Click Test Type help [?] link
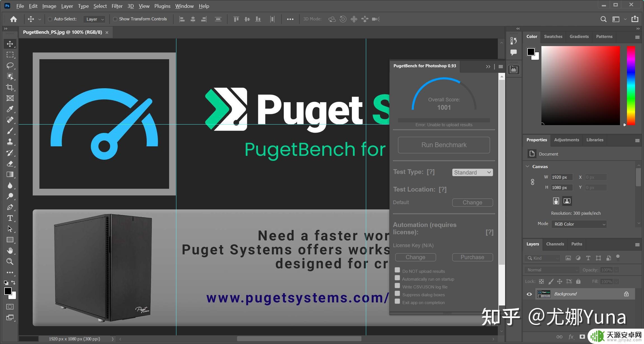Screen dimensions: 644x344 [x=431, y=172]
